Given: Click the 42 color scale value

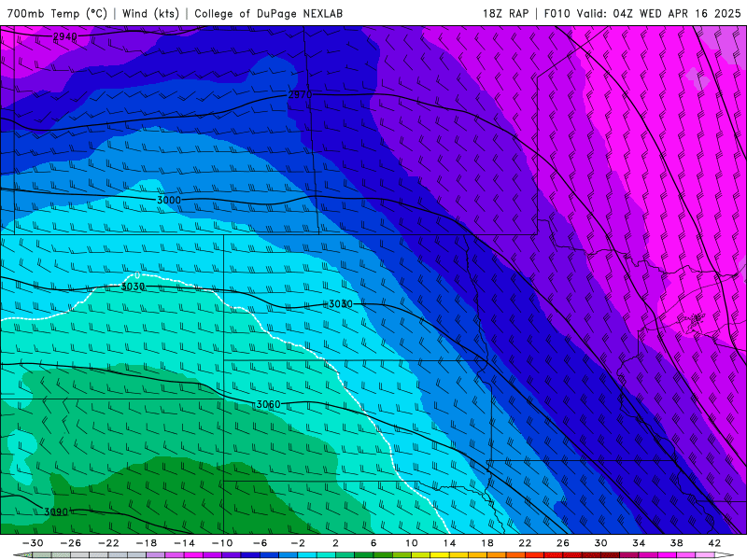Looking at the screenshot, I should click(714, 543).
